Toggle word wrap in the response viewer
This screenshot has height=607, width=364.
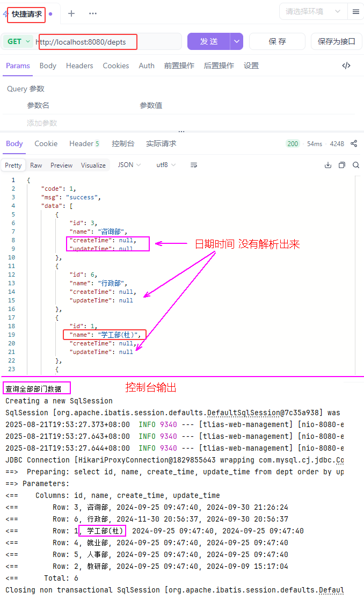click(x=194, y=165)
